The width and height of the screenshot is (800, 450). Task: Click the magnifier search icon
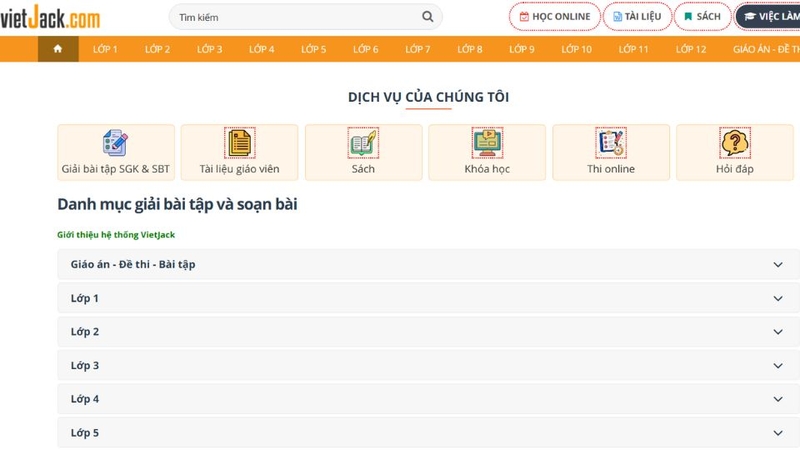pyautogui.click(x=428, y=17)
